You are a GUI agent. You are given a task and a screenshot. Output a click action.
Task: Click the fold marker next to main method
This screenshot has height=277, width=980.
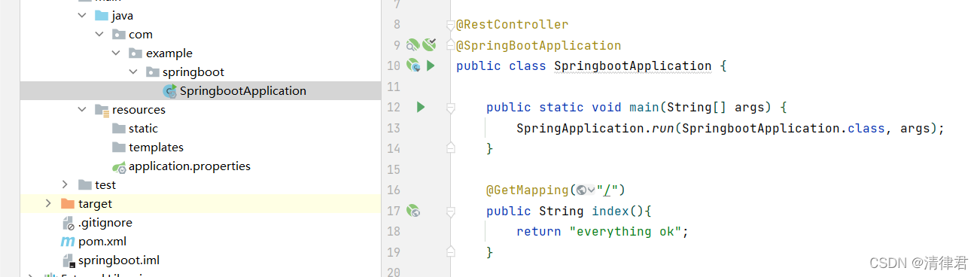click(x=450, y=108)
